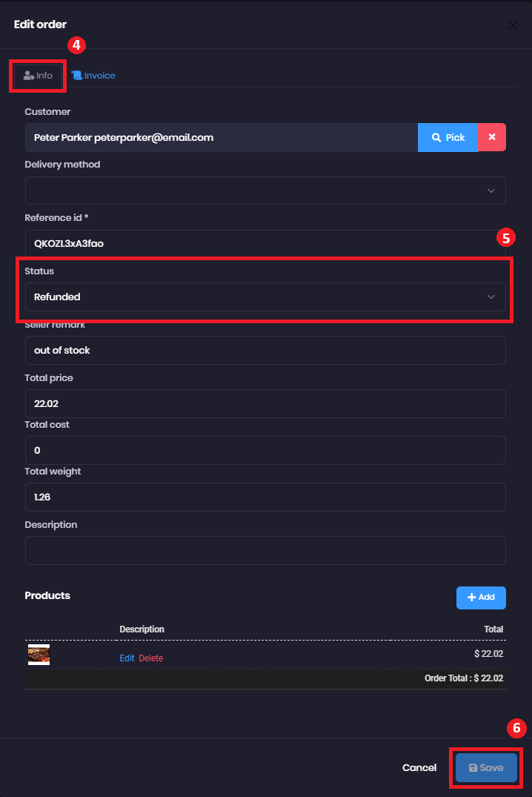Close the Edit order dialog
Viewport: 532px width, 797px height.
point(513,25)
